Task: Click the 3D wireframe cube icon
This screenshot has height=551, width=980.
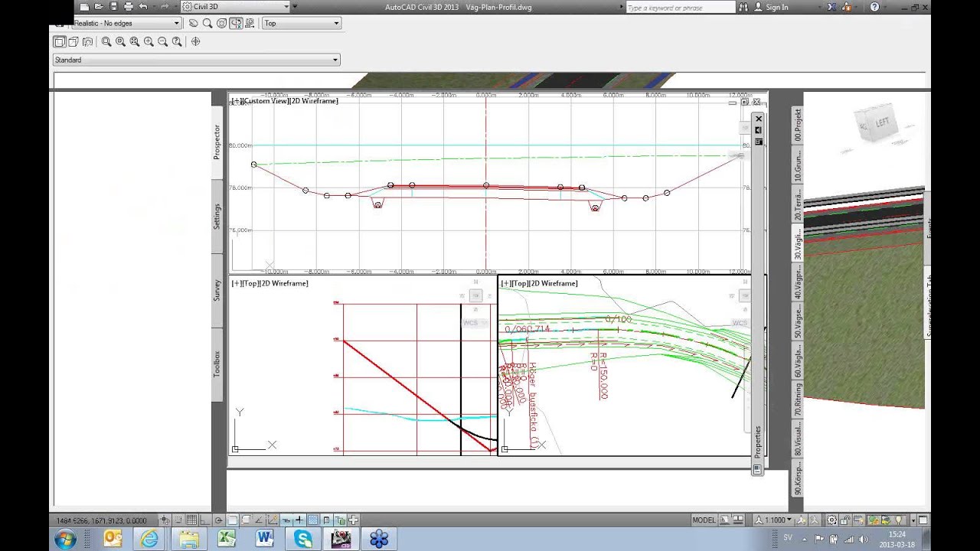Action: pos(73,42)
